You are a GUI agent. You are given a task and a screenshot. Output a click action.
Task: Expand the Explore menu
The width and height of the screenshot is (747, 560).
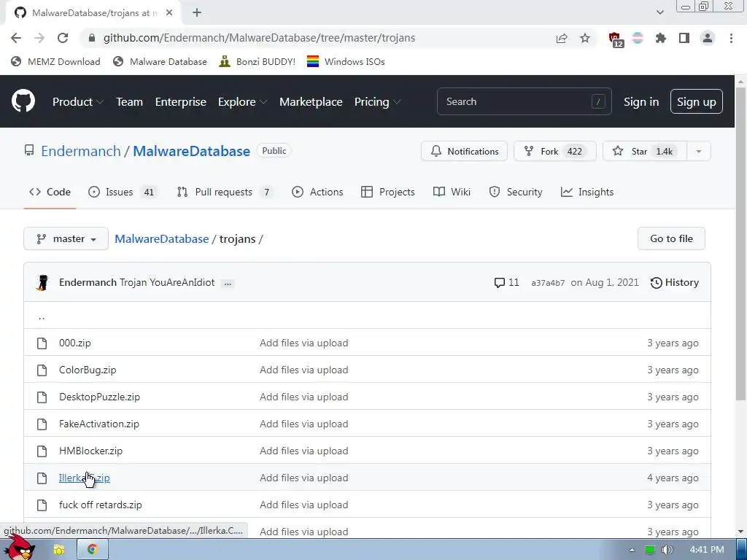pos(242,102)
